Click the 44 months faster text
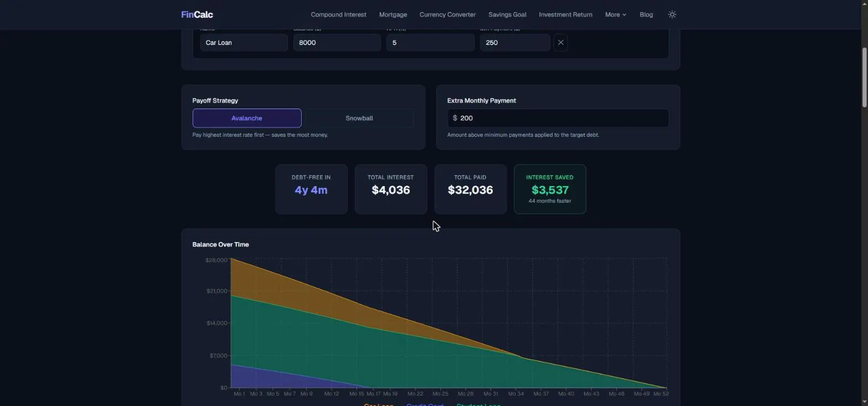Screen dimensions: 868x406 [x=550, y=201]
